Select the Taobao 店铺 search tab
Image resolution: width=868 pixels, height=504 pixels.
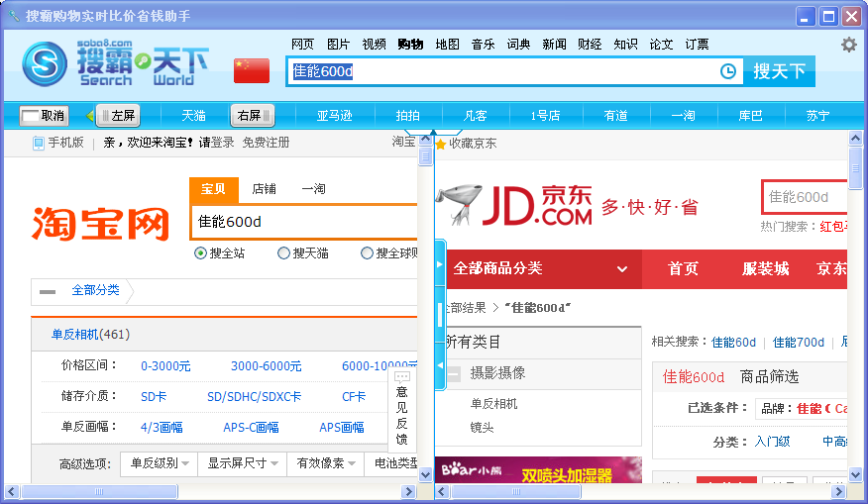[264, 189]
